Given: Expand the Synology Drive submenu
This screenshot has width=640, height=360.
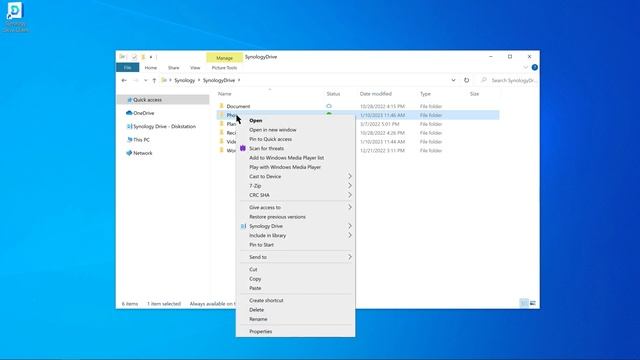Looking at the screenshot, I should click(x=350, y=226).
